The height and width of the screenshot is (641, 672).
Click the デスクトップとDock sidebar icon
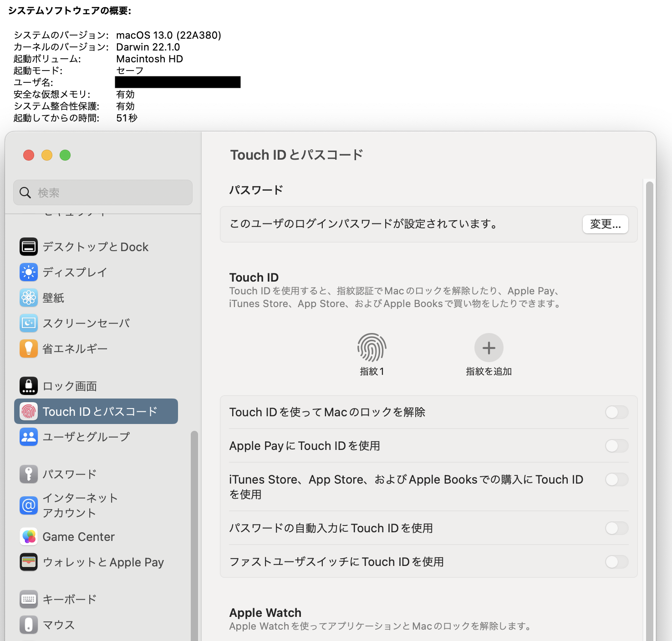pyautogui.click(x=29, y=247)
